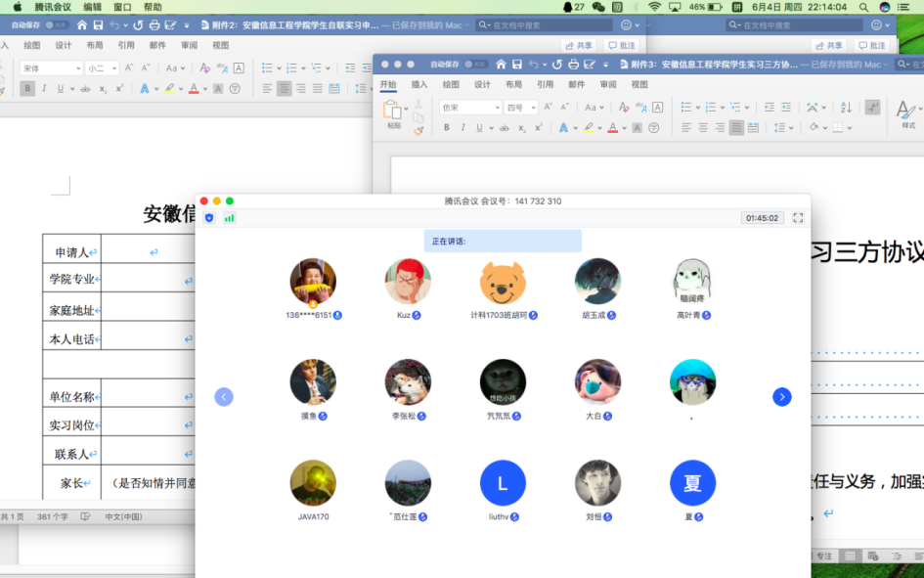This screenshot has height=578, width=924.
Task: Open the network signal strength indicator
Action: [230, 218]
